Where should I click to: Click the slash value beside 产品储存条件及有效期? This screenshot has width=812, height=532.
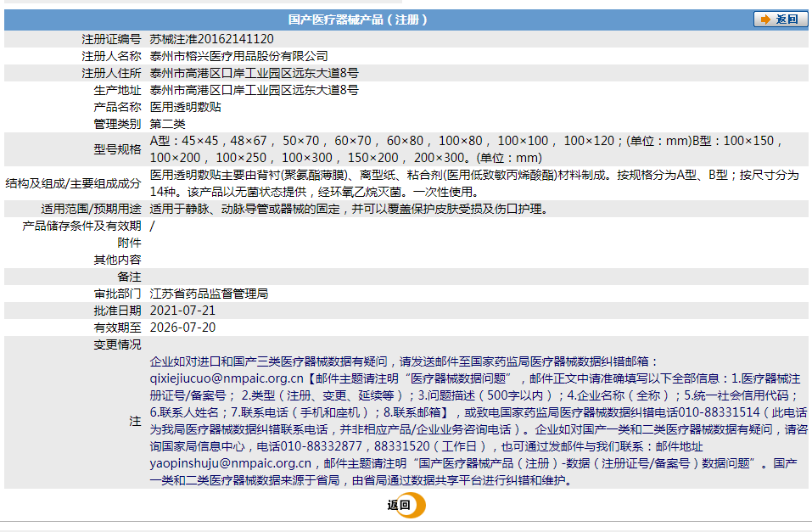coord(152,226)
